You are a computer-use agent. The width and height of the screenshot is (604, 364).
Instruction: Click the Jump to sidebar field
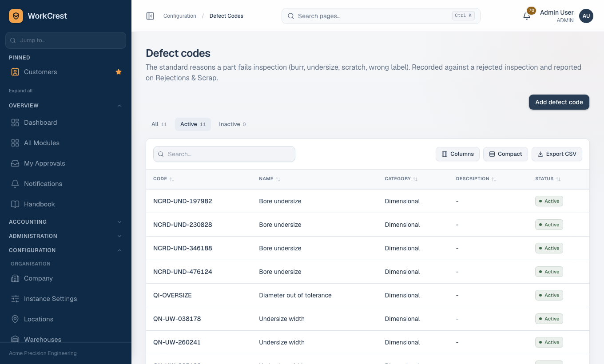tap(66, 40)
